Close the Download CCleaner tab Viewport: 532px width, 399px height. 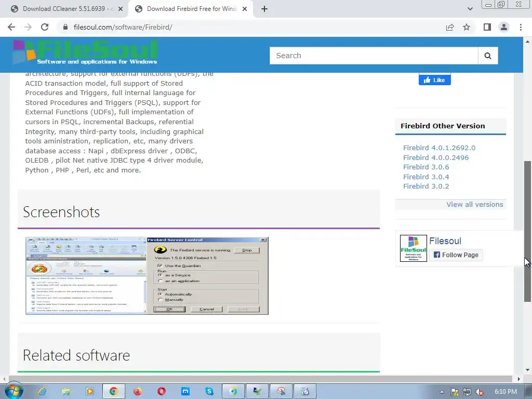click(x=121, y=9)
